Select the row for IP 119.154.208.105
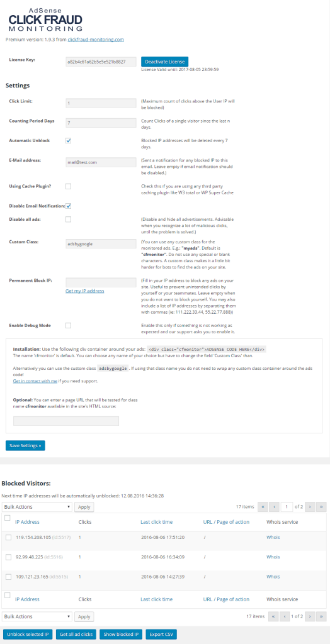The image size is (330, 644). [x=8, y=537]
